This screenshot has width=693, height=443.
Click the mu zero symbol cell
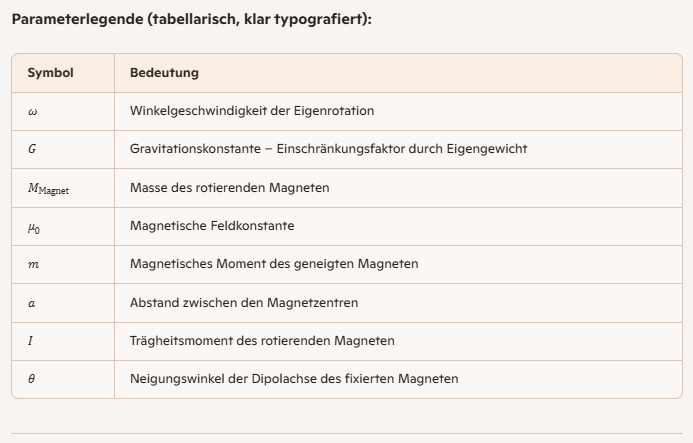click(34, 226)
